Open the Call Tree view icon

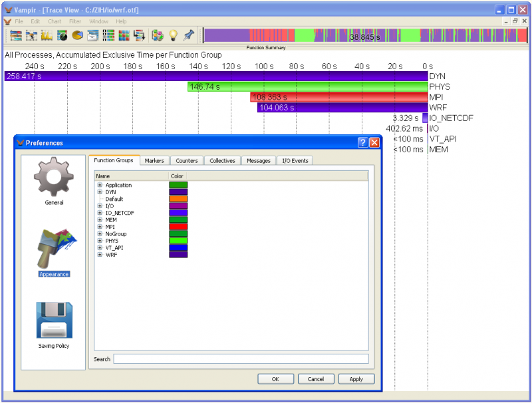point(139,36)
